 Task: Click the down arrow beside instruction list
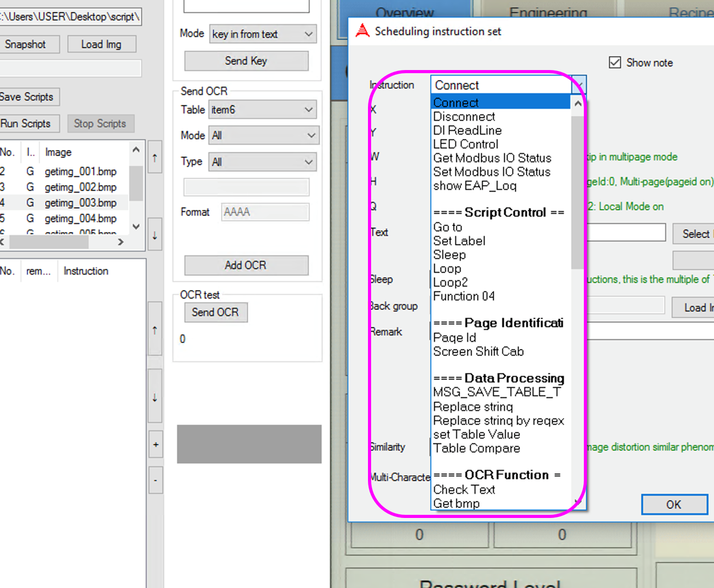point(155,397)
